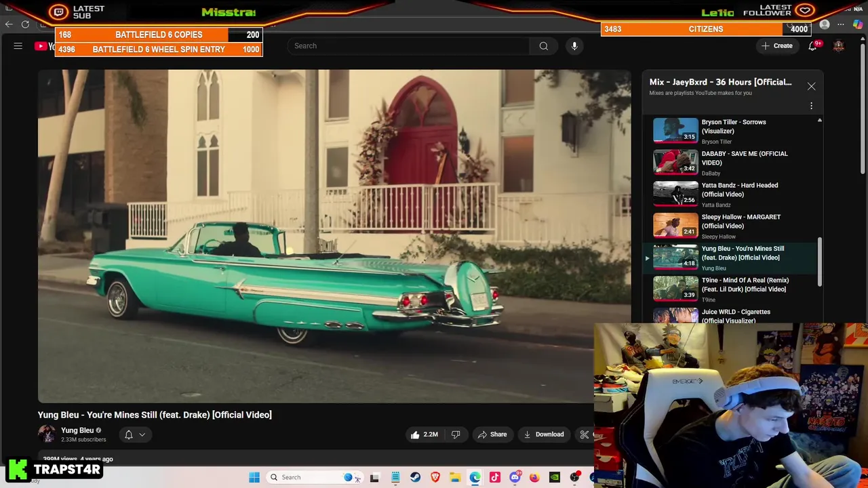Open Discord from the taskbar

515,477
